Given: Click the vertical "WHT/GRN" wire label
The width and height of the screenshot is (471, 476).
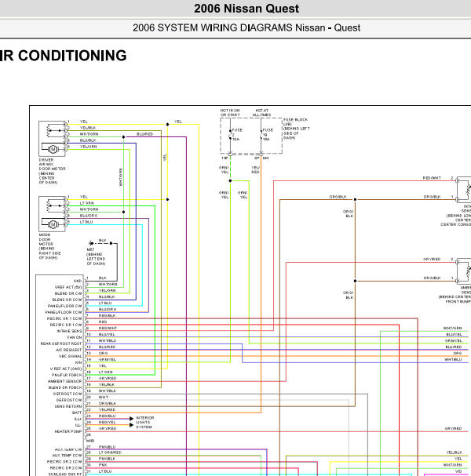Looking at the screenshot, I should pyautogui.click(x=121, y=177).
